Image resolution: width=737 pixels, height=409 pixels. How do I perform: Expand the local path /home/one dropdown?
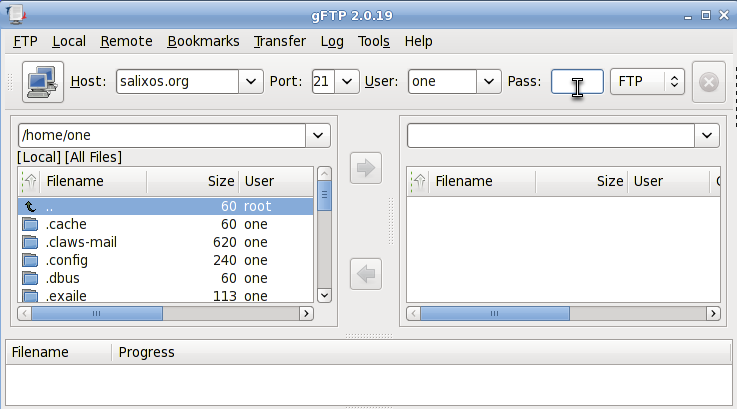point(318,135)
